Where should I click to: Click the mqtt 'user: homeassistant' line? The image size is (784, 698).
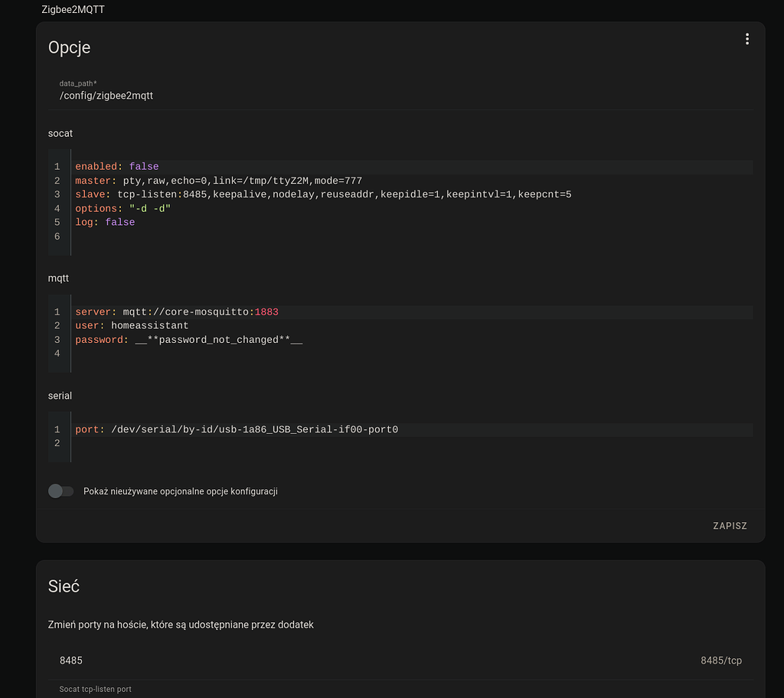[x=132, y=326]
